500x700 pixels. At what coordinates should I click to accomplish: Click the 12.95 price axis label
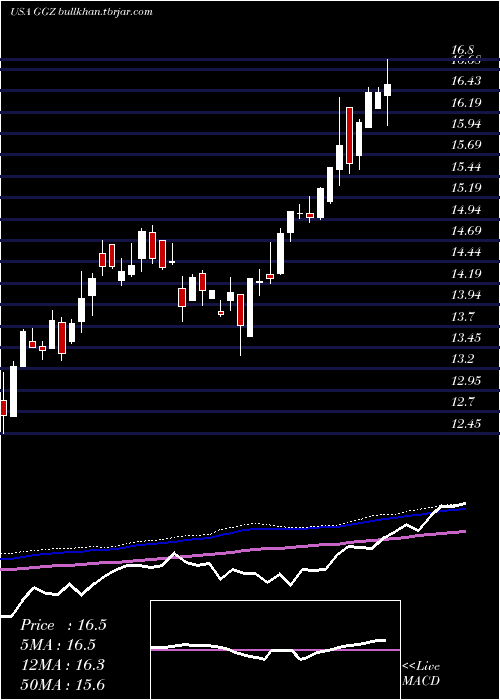(x=466, y=381)
